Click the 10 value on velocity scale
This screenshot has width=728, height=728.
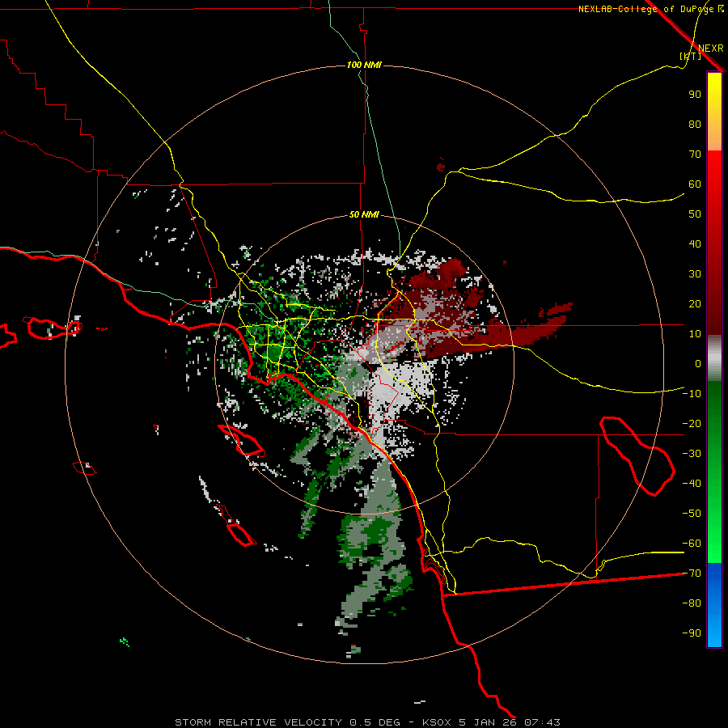[x=695, y=334]
